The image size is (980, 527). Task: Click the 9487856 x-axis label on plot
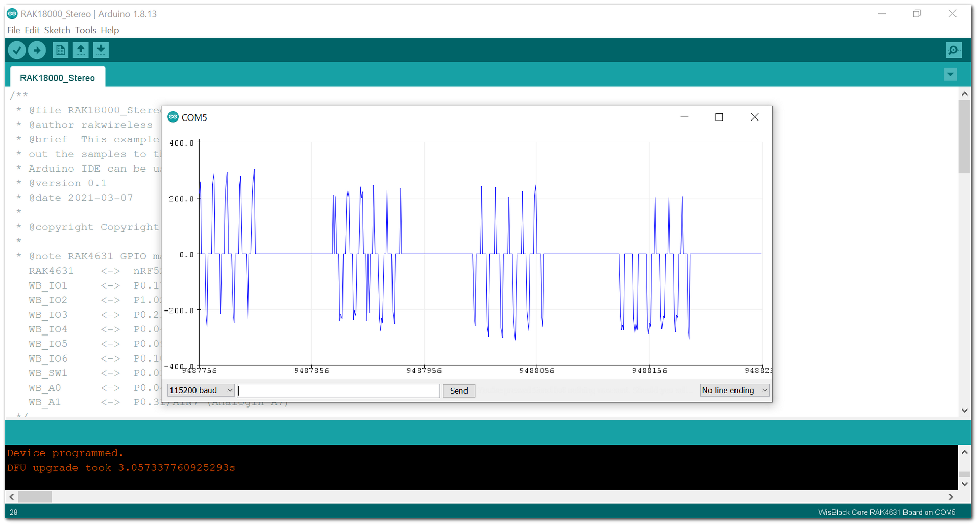pos(311,371)
